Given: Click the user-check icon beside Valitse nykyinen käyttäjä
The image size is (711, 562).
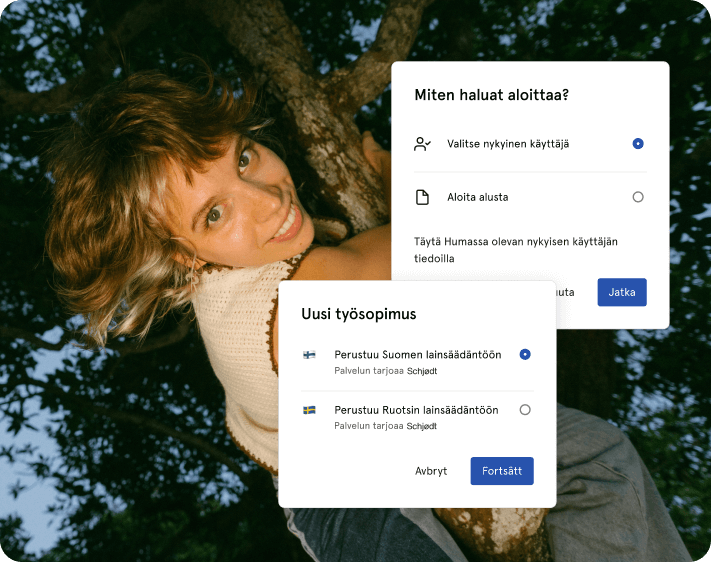Looking at the screenshot, I should point(422,144).
